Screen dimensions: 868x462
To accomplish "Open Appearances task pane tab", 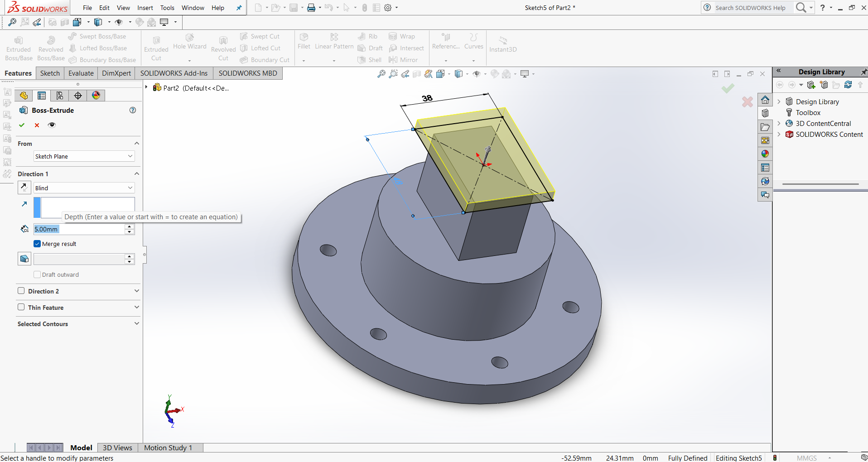I will coord(765,154).
